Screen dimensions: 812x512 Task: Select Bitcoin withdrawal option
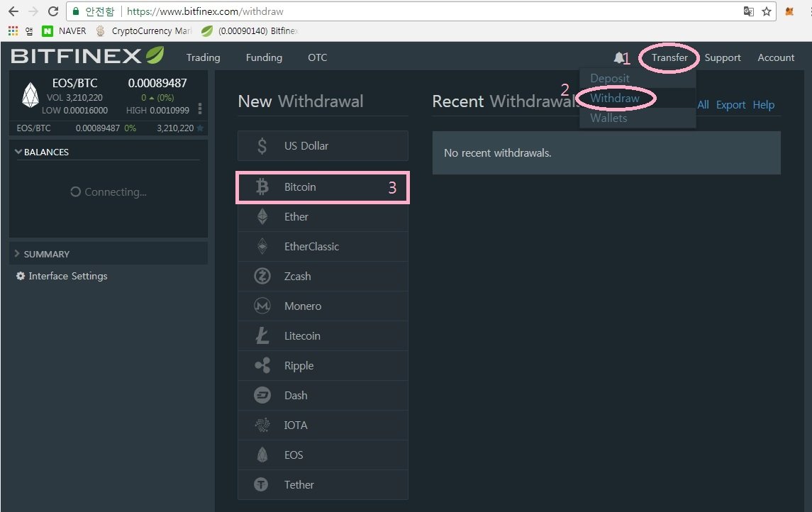[323, 187]
